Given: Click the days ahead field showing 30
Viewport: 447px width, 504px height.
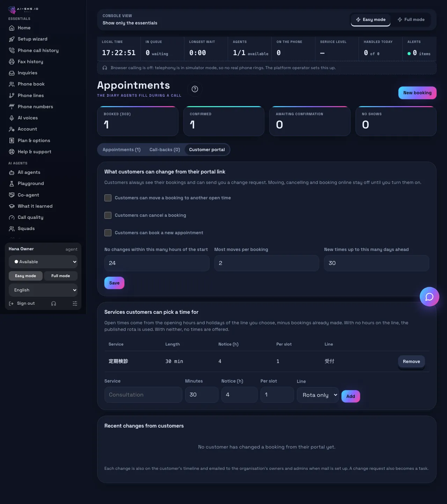Looking at the screenshot, I should click(x=376, y=263).
